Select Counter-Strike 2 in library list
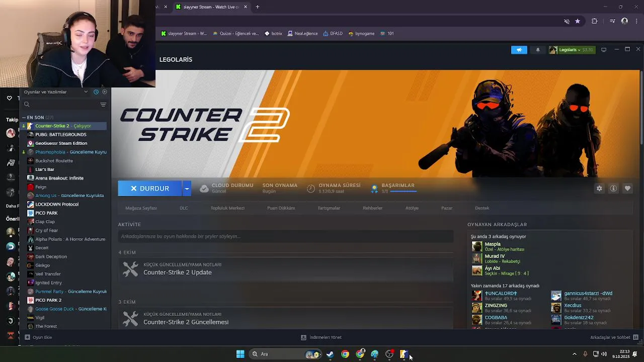 coord(63,126)
